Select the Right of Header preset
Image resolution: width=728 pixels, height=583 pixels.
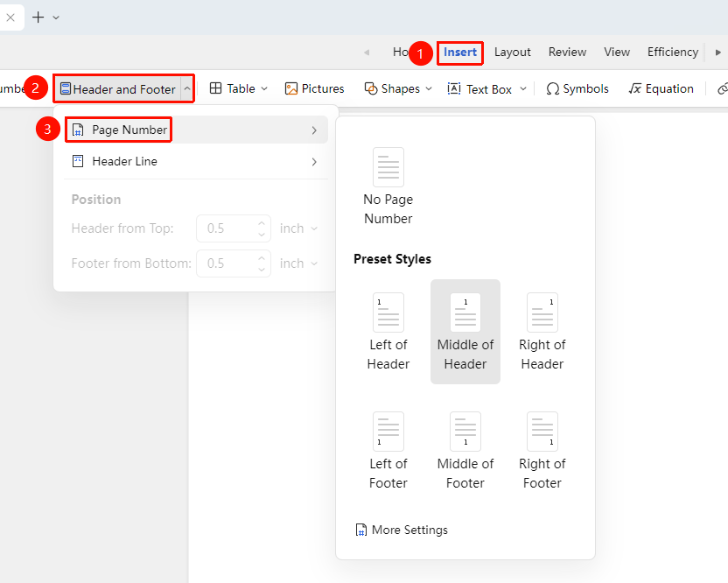pyautogui.click(x=542, y=332)
